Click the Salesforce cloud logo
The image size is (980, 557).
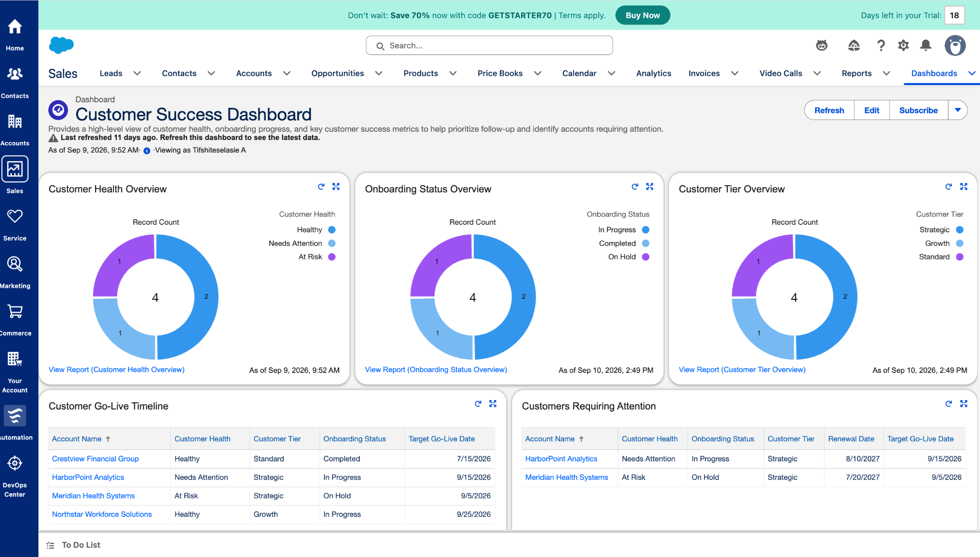click(x=61, y=45)
